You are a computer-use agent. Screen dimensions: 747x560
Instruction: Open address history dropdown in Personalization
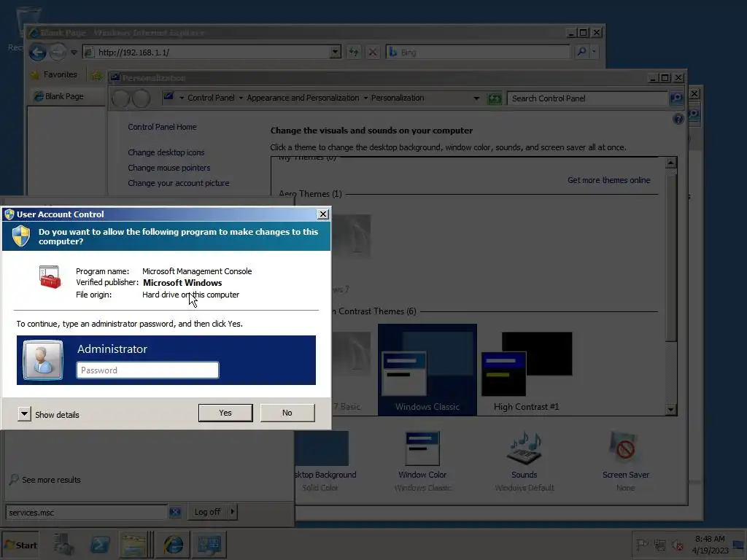(x=476, y=98)
